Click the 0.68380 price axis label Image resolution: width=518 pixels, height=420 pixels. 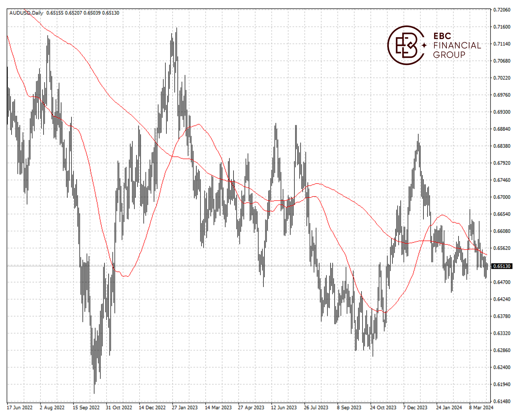[502, 146]
